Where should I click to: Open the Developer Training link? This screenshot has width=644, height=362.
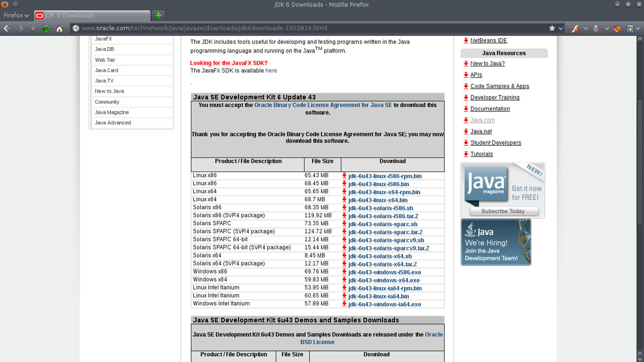(495, 98)
